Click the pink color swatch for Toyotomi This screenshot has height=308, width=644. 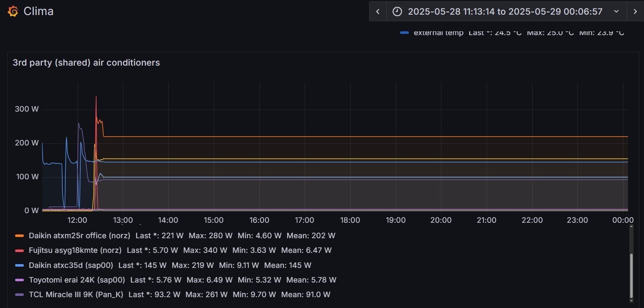pyautogui.click(x=20, y=280)
